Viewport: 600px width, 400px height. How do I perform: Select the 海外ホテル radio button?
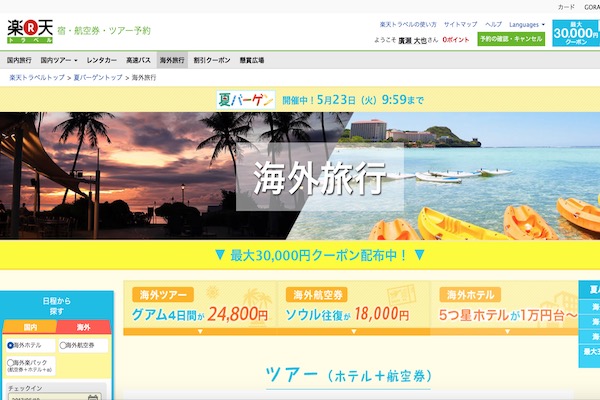pos(10,345)
